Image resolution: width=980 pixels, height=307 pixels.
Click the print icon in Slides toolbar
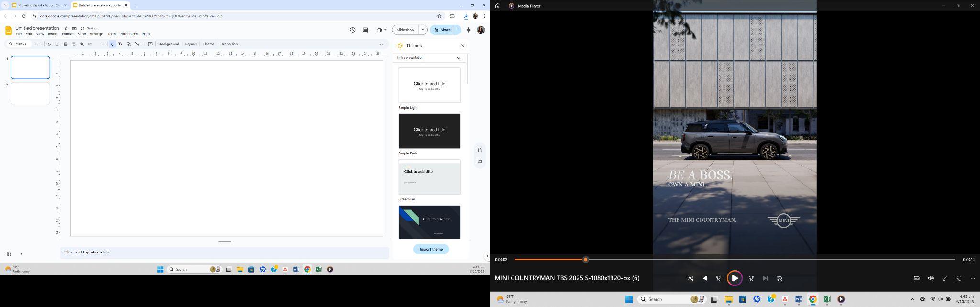coord(66,44)
